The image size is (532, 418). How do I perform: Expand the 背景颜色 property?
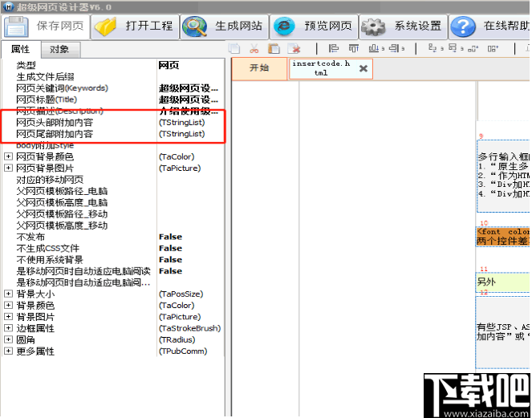pyautogui.click(x=8, y=306)
